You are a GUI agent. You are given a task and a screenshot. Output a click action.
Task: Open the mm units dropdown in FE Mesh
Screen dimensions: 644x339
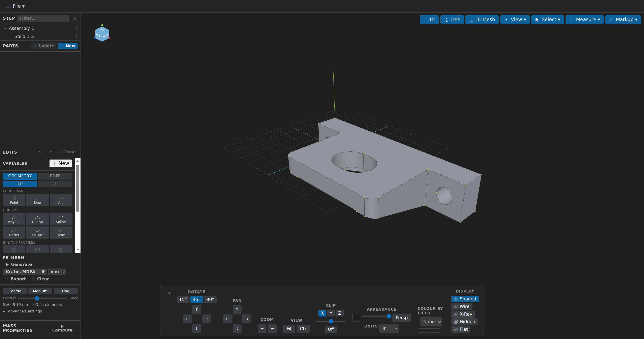click(57, 272)
